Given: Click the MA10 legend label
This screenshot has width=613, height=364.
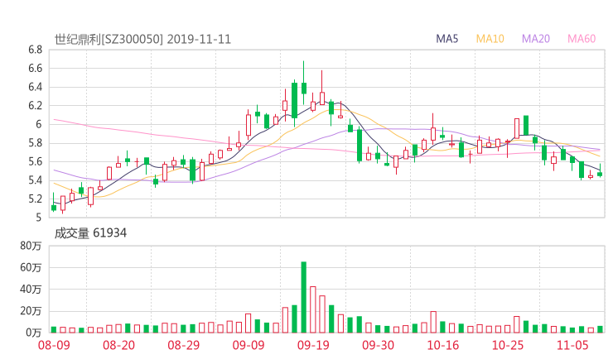Looking at the screenshot, I should tap(490, 39).
